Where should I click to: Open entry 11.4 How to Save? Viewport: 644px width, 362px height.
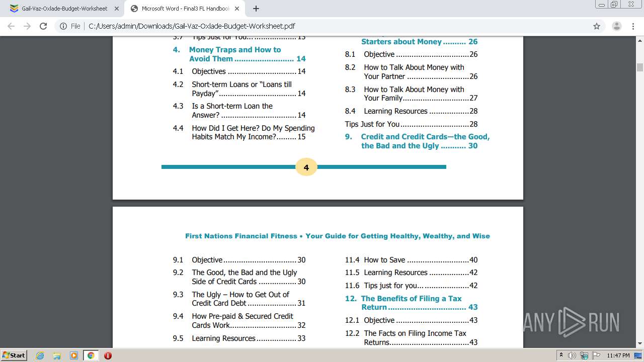tap(411, 260)
